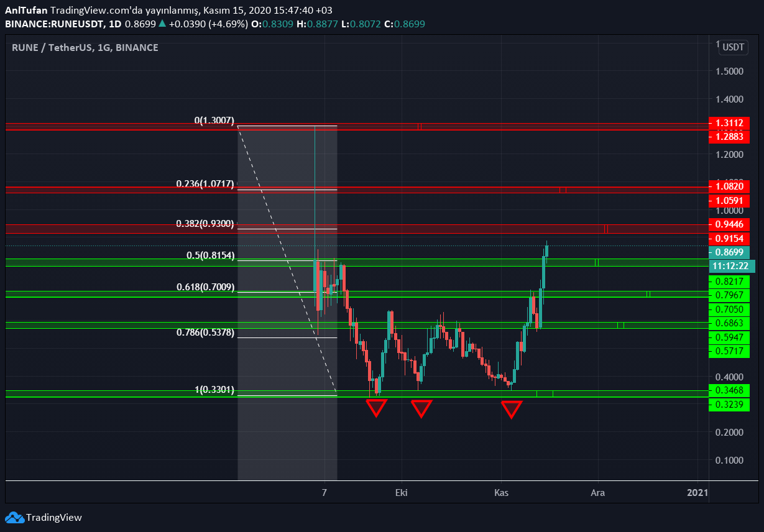Click the BINANCE:RUNEUSDT symbol label
Viewport: 764px width, 532px height.
(54, 24)
